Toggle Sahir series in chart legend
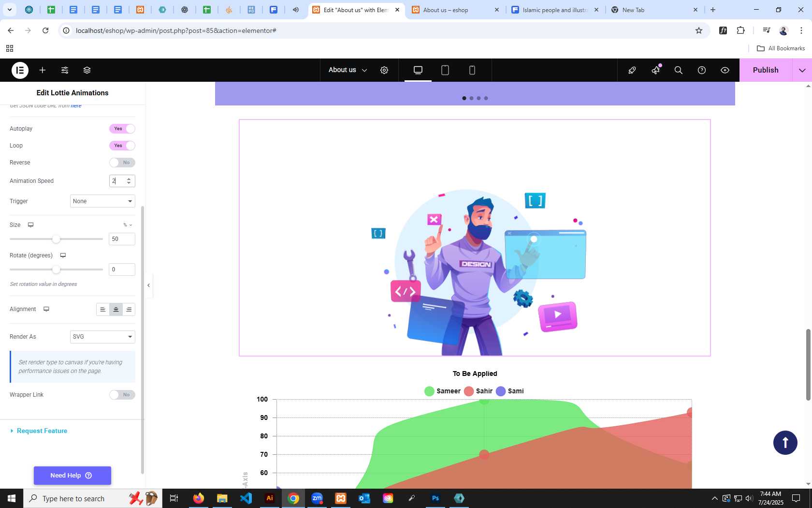The image size is (812, 508). (x=478, y=391)
